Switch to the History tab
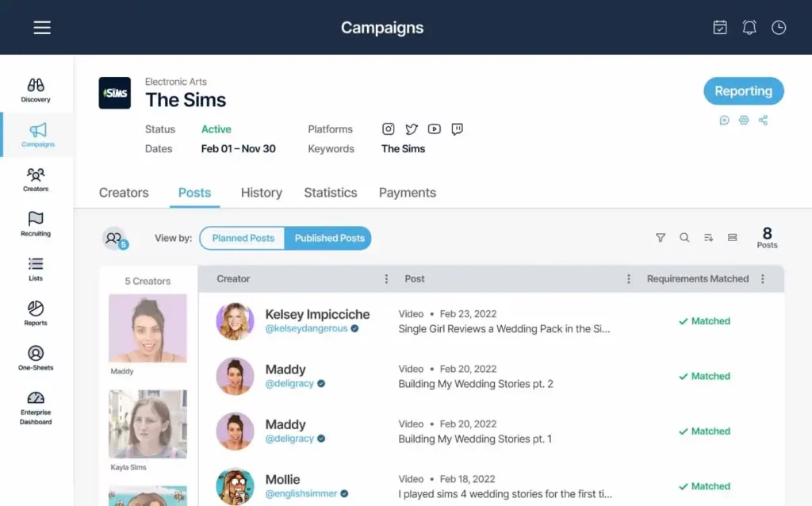Screen dimensions: 812x506 coord(262,193)
